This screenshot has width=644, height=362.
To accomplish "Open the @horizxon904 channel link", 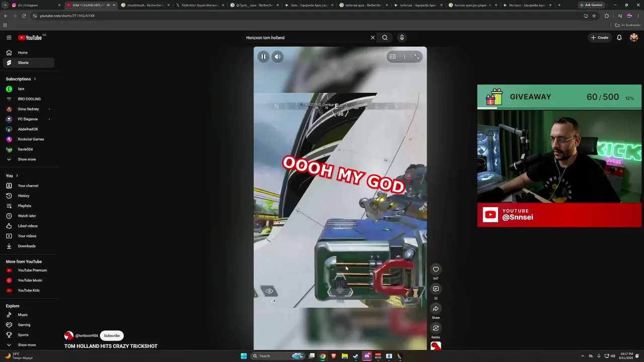I will point(87,336).
